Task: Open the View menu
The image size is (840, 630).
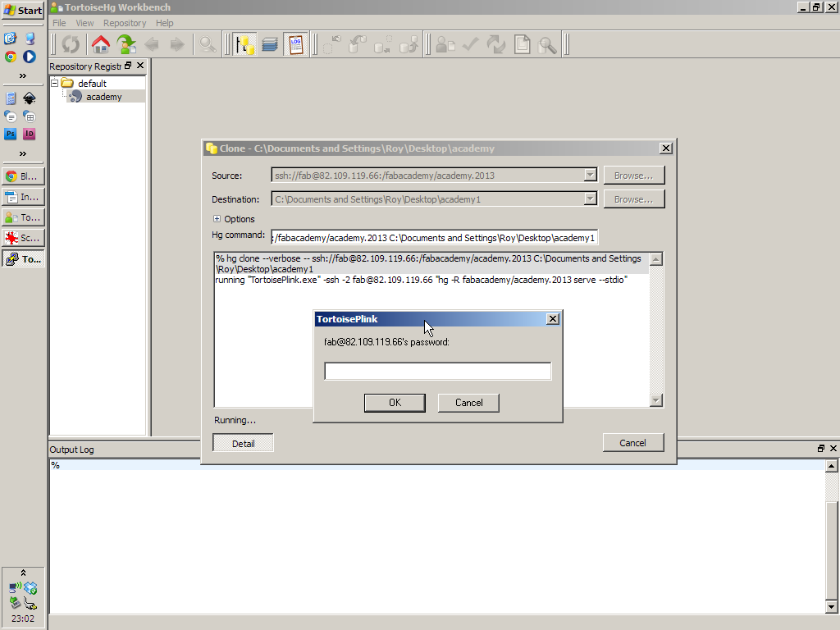Action: click(x=84, y=23)
